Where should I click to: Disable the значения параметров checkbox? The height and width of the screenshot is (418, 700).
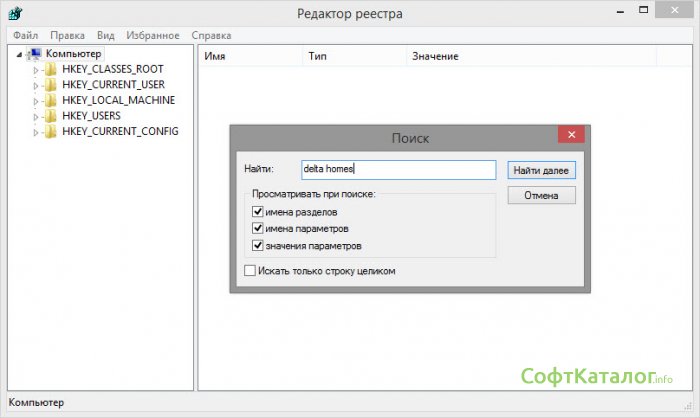pyautogui.click(x=258, y=245)
